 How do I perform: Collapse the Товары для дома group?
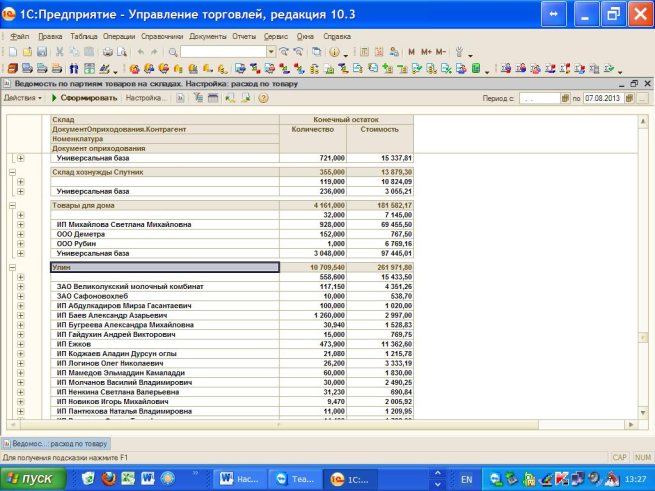tap(13, 206)
